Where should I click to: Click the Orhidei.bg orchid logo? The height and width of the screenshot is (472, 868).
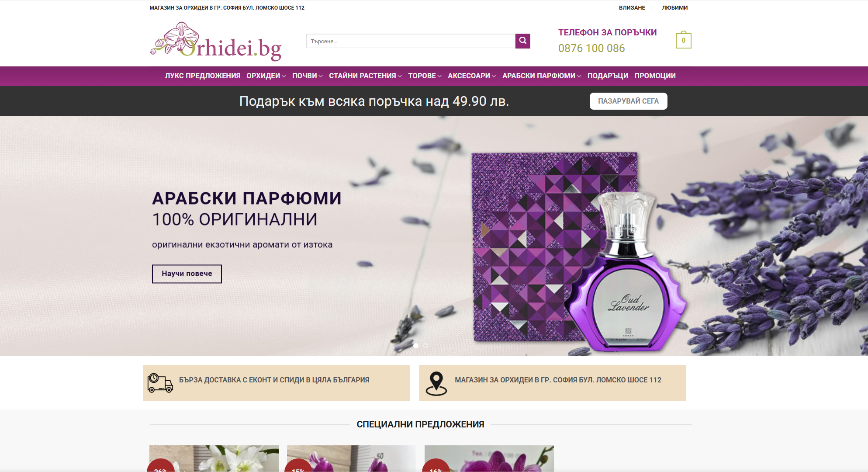(x=216, y=42)
